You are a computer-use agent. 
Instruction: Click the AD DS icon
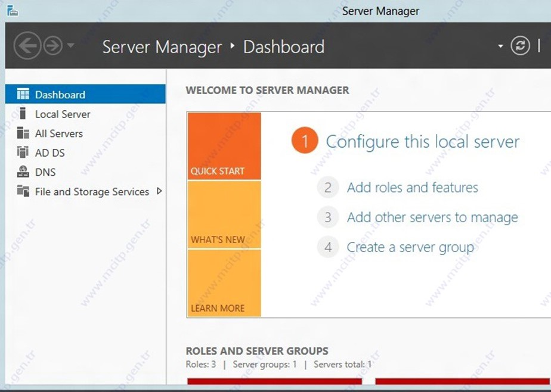pos(23,153)
